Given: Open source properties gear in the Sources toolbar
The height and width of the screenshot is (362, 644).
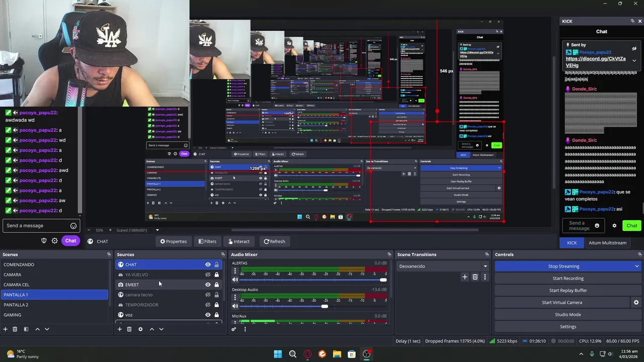Looking at the screenshot, I should tap(140, 329).
